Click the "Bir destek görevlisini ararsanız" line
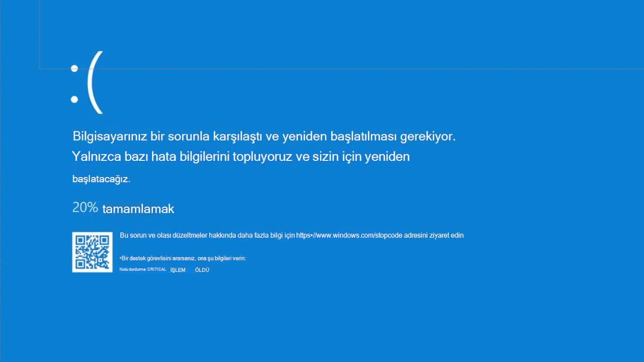This screenshot has width=644, height=362. point(183,258)
